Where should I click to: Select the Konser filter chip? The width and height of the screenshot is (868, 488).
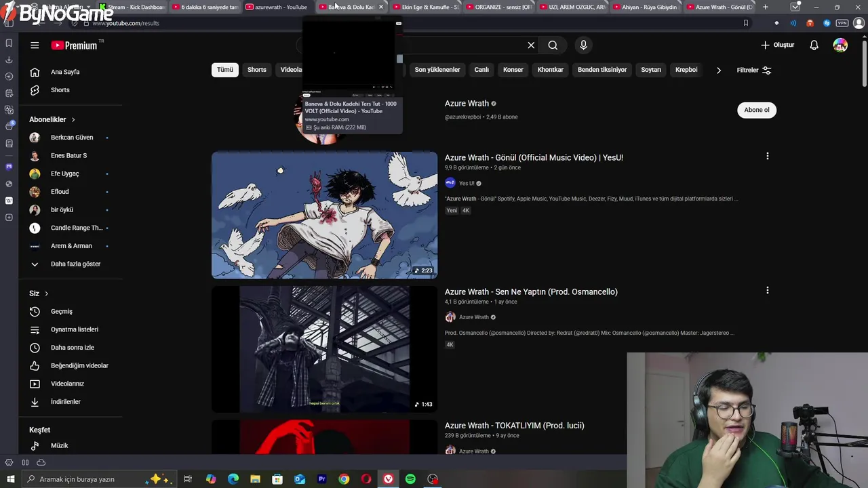(513, 70)
